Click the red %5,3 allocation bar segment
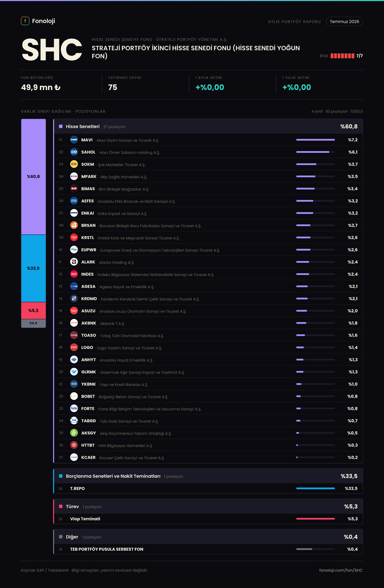 (33, 311)
